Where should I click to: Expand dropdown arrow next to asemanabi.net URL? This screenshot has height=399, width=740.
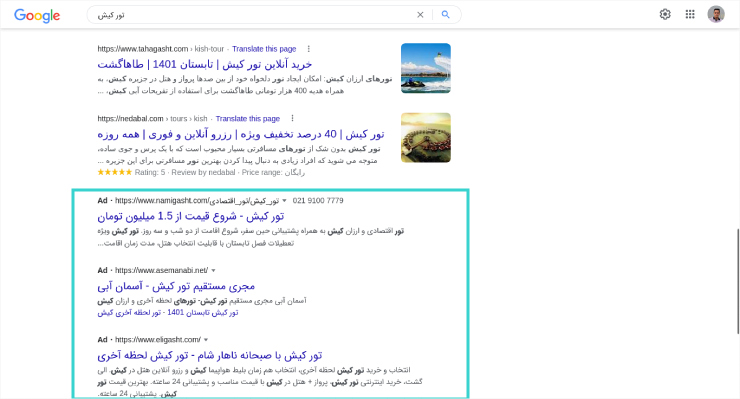pyautogui.click(x=213, y=271)
